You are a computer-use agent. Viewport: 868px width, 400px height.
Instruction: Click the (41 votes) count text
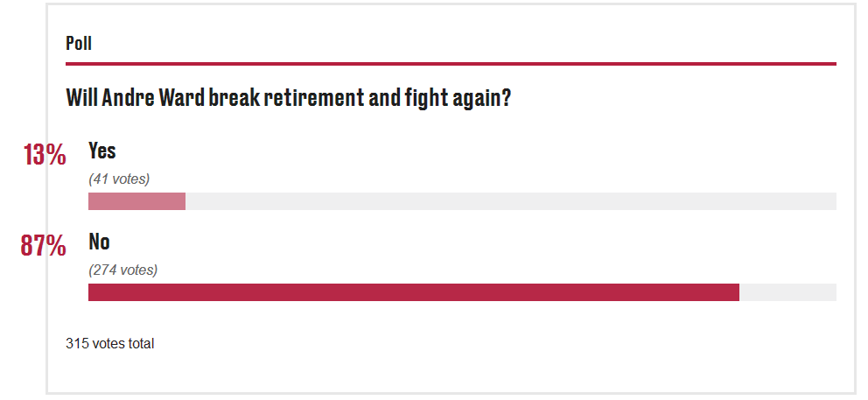[119, 179]
